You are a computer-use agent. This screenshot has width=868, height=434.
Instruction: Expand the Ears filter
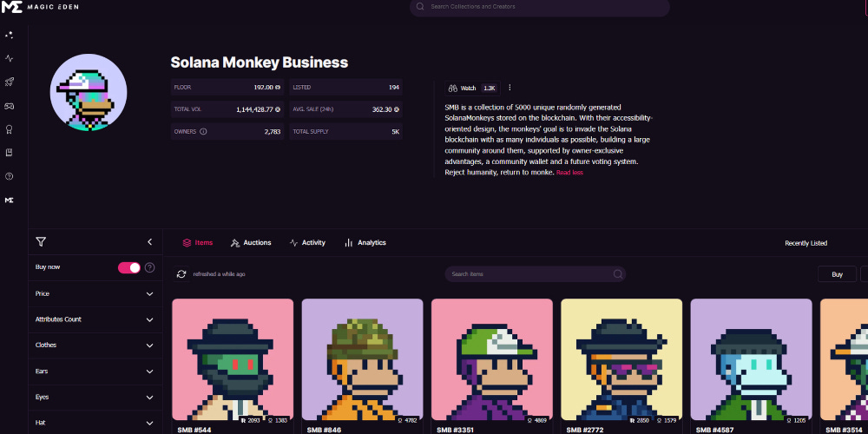[x=95, y=372]
